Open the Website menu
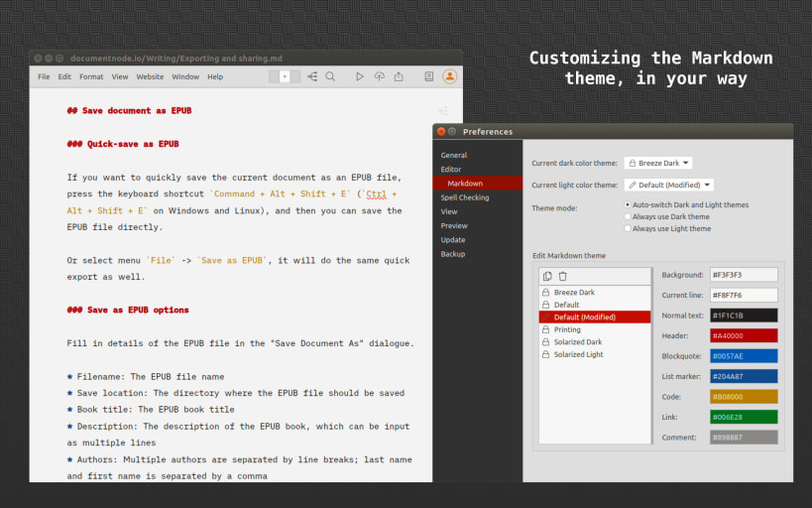 [150, 76]
